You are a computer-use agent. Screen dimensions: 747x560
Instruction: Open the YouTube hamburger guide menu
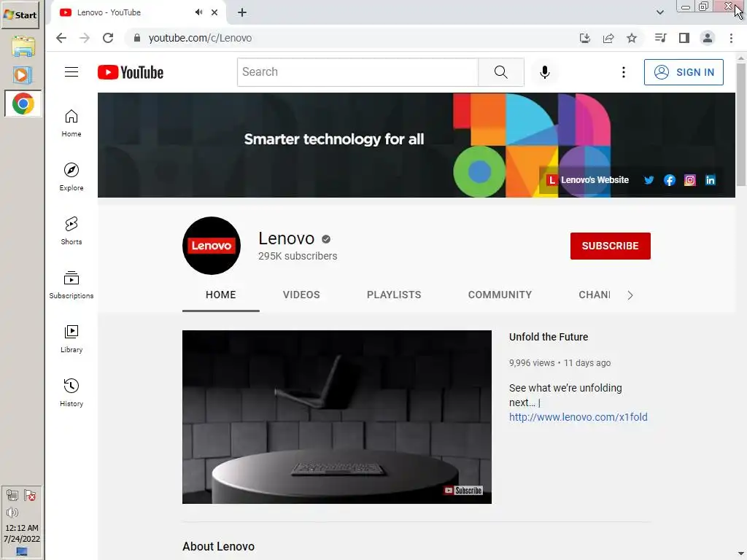coord(71,72)
